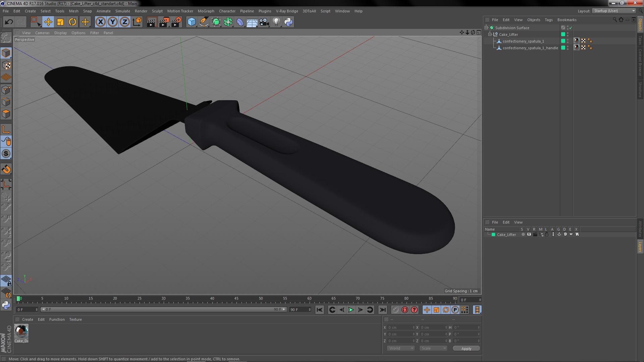Open Python script icon in top toolbar

[x=288, y=22]
